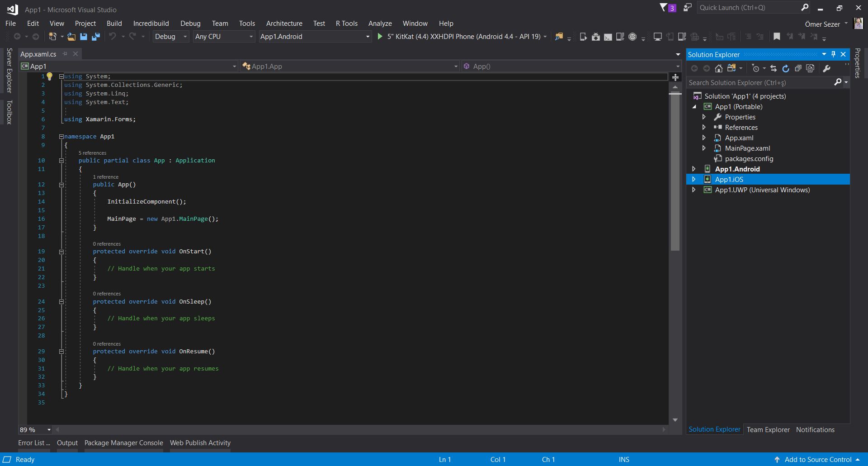This screenshot has width=868, height=466.
Task: Open the Debug configuration dropdown
Action: [171, 37]
